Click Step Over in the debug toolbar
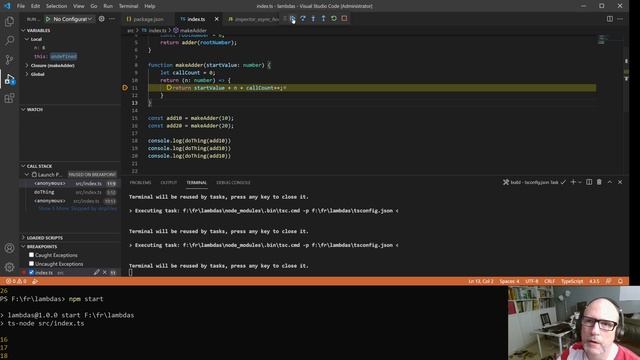Screen dimensions: 640x360 tap(303, 19)
